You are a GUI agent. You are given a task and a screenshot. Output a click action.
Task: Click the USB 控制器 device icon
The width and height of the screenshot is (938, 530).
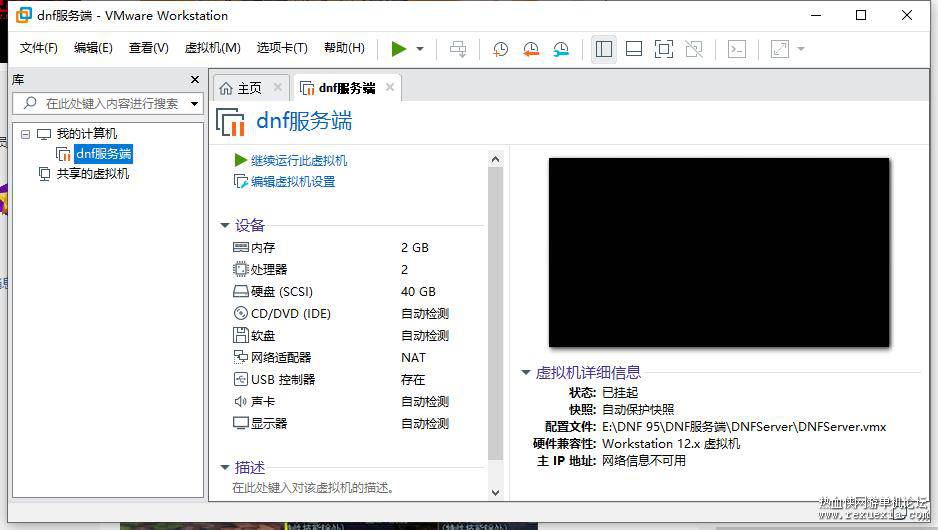(240, 379)
